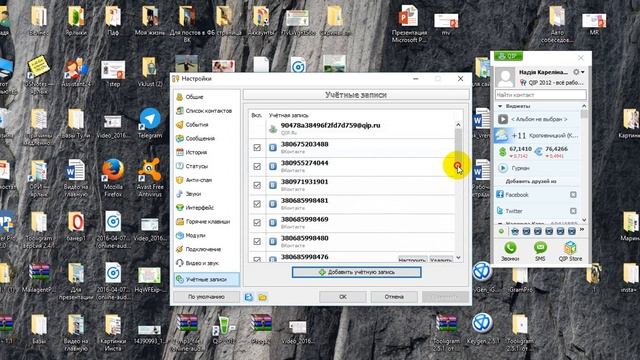Viewport: 640px width, 360px height.
Task: Click the VK icon of account 380675203488
Action: click(273, 147)
